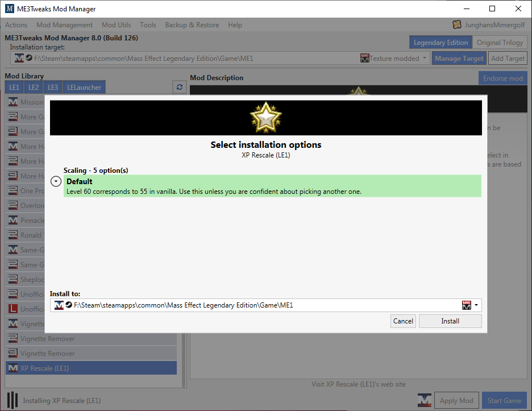Image resolution: width=532 pixels, height=411 pixels.
Task: Click the installing progress bars icon
Action: pyautogui.click(x=13, y=400)
